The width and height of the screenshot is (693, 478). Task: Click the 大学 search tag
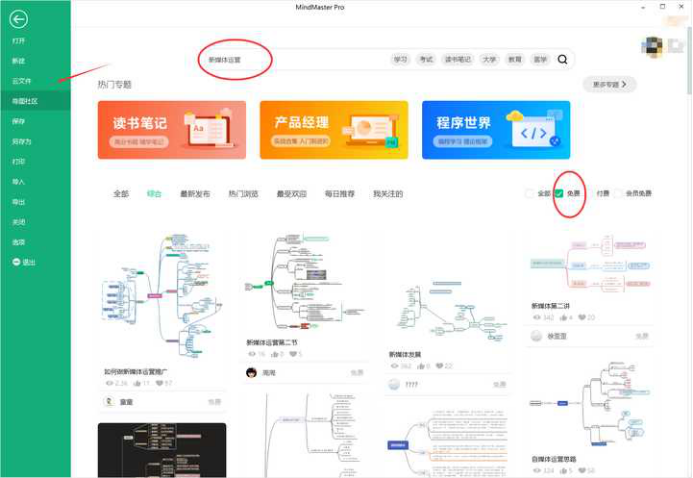click(x=489, y=59)
